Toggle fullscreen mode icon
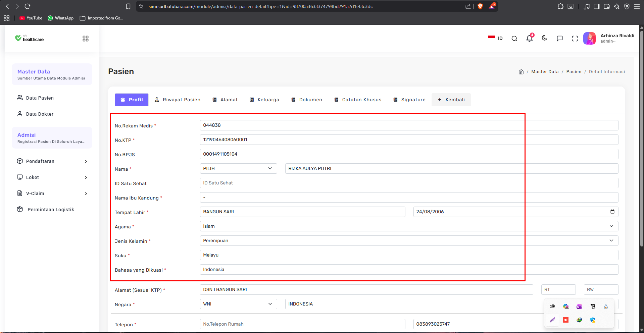The width and height of the screenshot is (644, 333). point(575,39)
